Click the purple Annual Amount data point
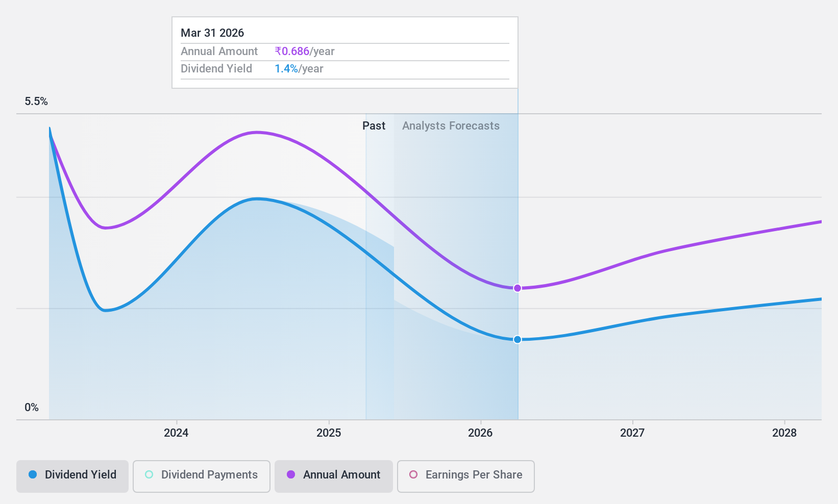Viewport: 838px width, 504px height. point(517,288)
